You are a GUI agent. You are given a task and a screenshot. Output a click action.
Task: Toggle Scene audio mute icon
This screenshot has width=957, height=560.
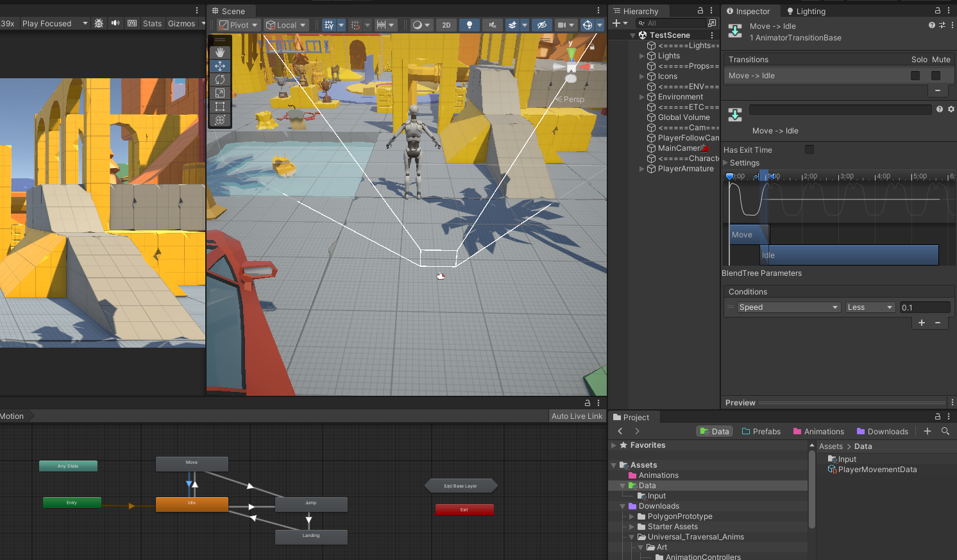(x=492, y=25)
